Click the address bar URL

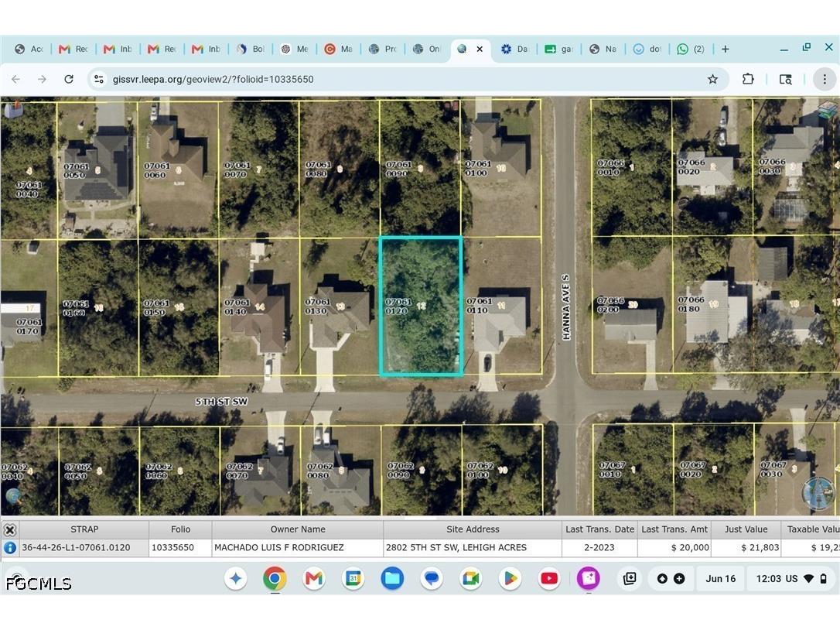point(213,80)
